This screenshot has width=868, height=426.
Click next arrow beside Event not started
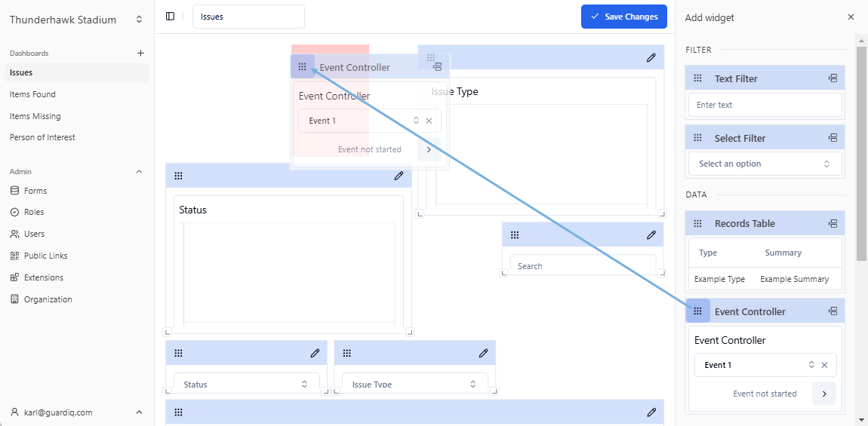click(x=823, y=394)
